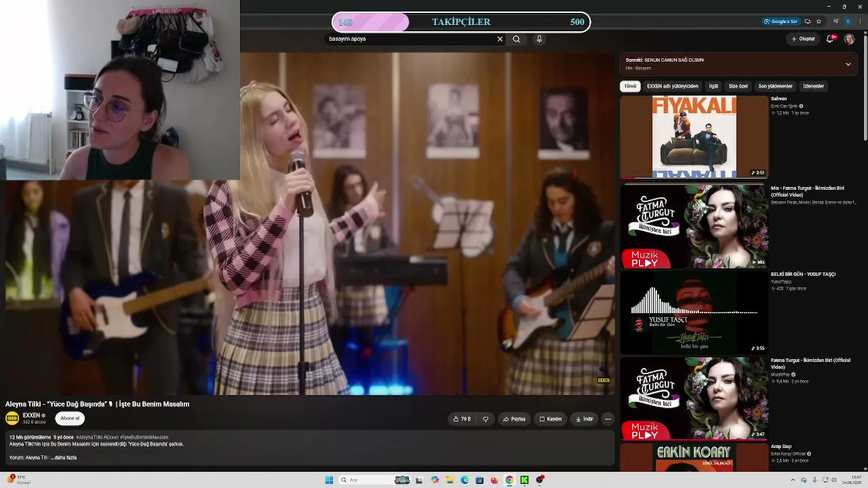Click the Emir Can İğrek channel name

click(x=784, y=106)
